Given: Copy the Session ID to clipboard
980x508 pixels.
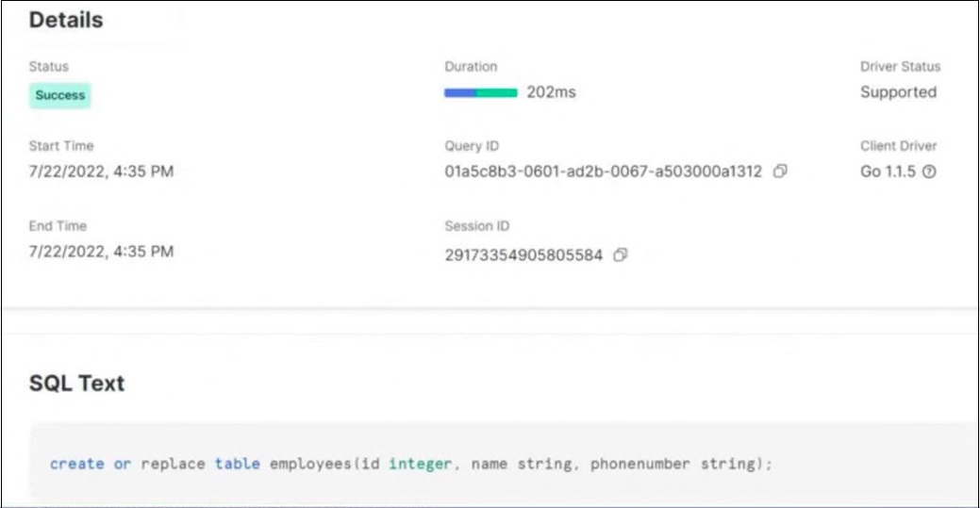Looking at the screenshot, I should 620,254.
